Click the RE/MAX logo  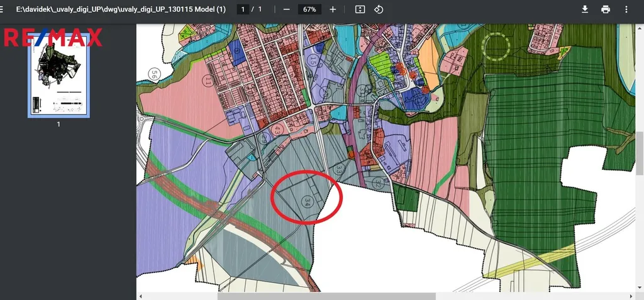(52, 38)
